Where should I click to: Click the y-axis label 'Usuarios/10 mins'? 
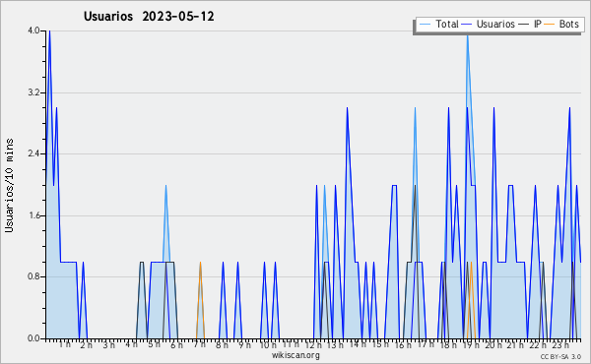(10, 185)
